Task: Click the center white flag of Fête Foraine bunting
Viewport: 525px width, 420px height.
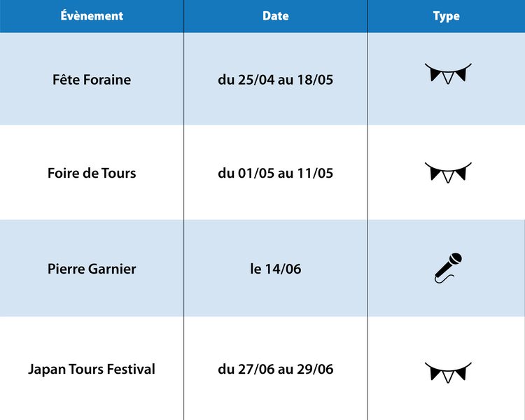Action: coord(448,78)
